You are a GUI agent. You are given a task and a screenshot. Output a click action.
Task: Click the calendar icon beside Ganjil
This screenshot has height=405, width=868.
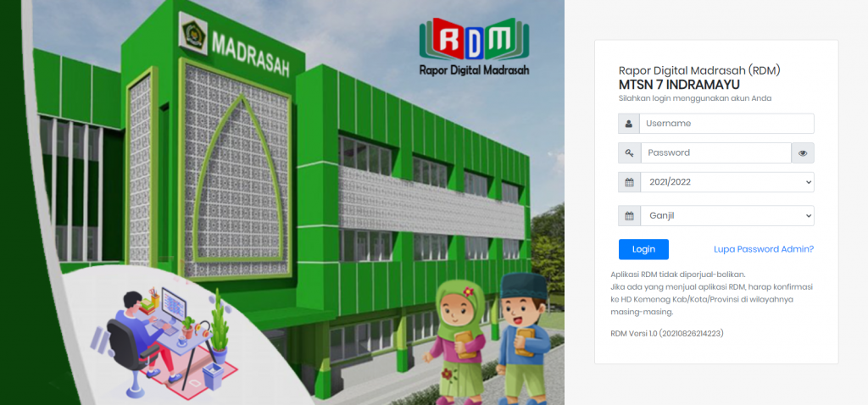629,216
